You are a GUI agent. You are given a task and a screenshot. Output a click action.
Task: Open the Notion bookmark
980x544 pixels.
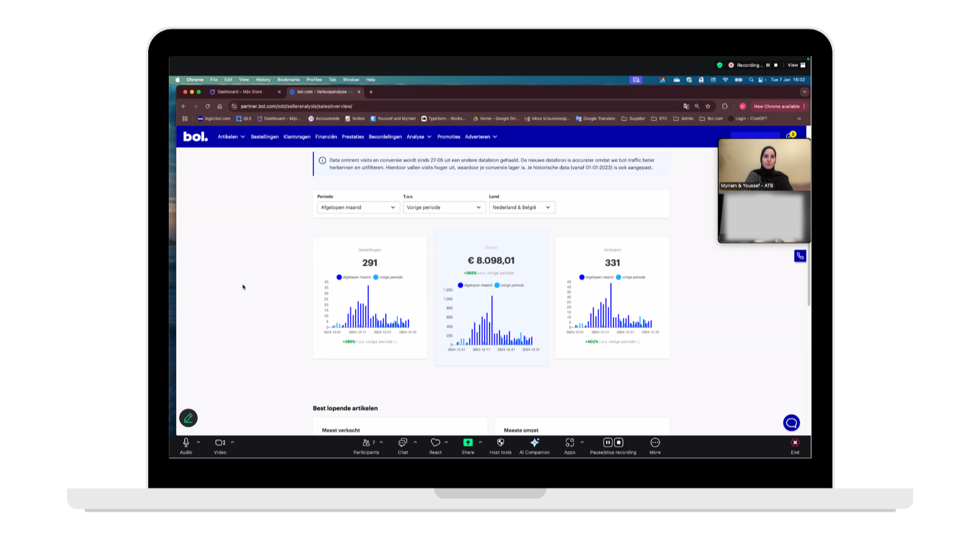pyautogui.click(x=355, y=119)
